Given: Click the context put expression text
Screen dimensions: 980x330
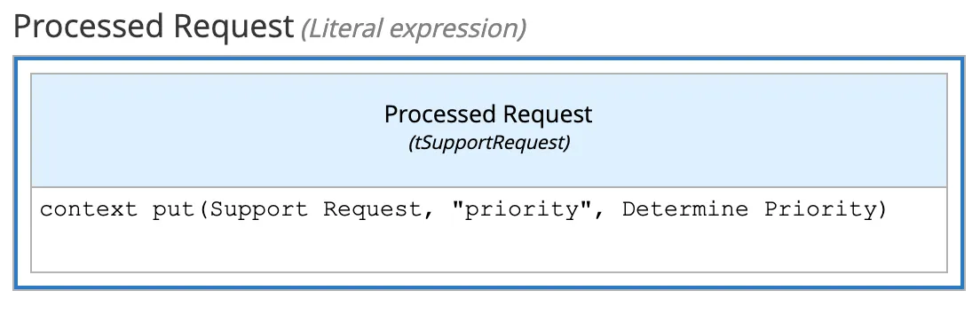Looking at the screenshot, I should [x=463, y=209].
